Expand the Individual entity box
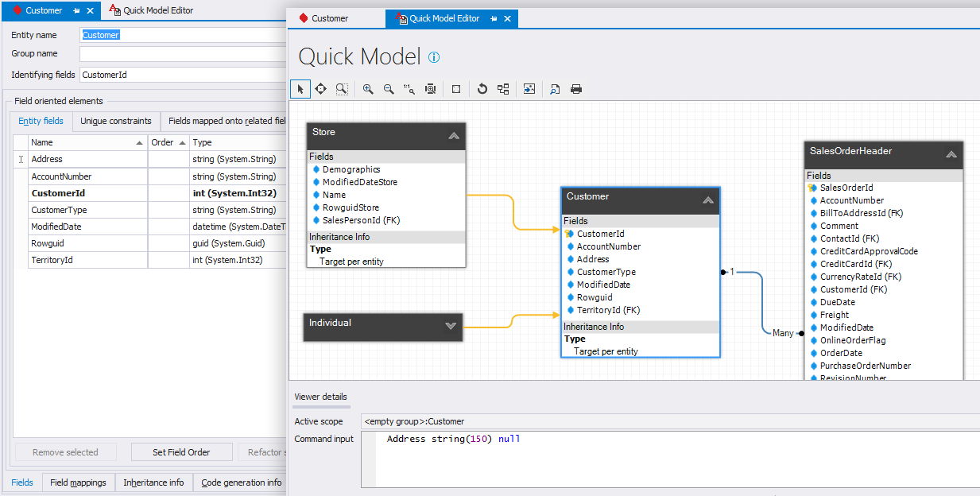 [x=451, y=326]
